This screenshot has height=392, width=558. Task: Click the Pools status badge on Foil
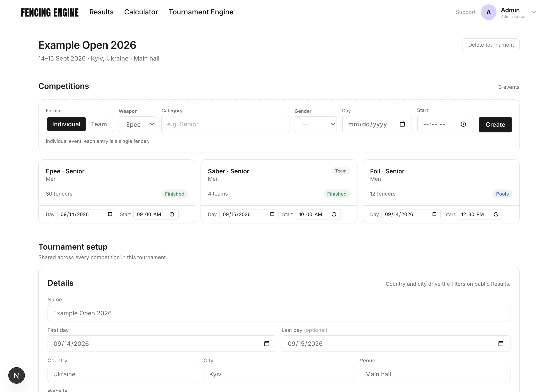pos(502,194)
